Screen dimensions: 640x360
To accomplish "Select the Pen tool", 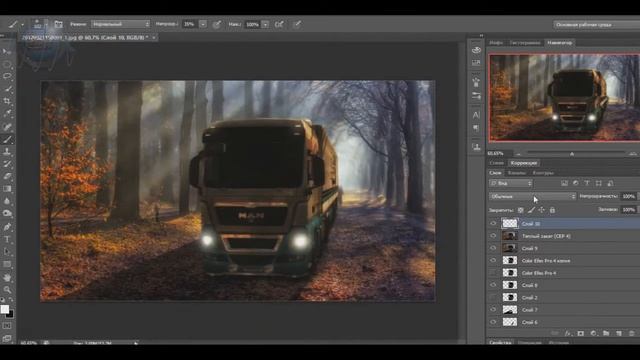I will click(x=7, y=227).
